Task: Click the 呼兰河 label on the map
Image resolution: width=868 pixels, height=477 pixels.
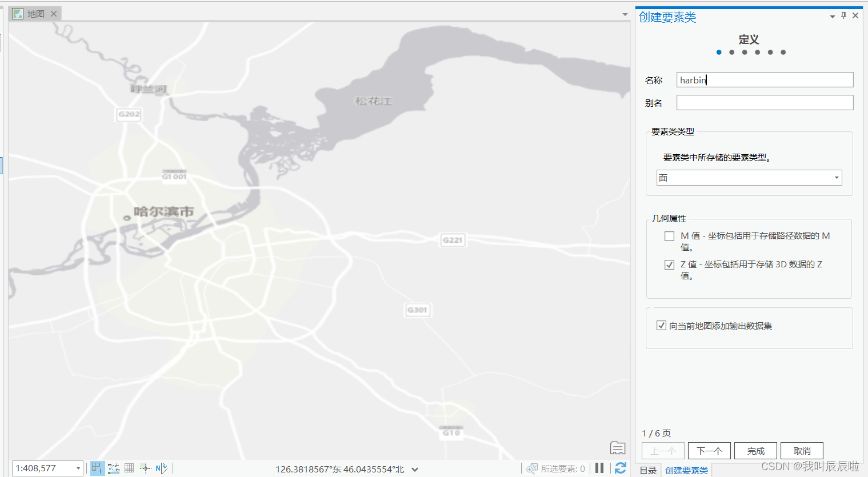Action: [149, 89]
